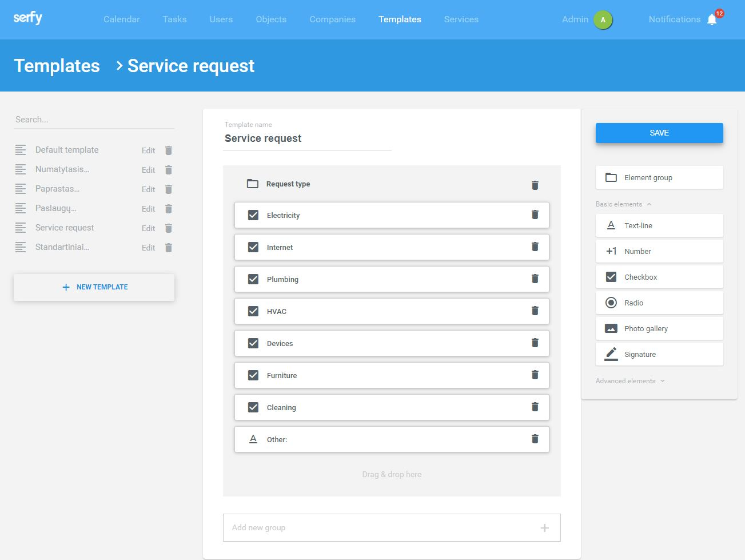The image size is (745, 560).
Task: Toggle the Internet checkbox
Action: [x=253, y=247]
